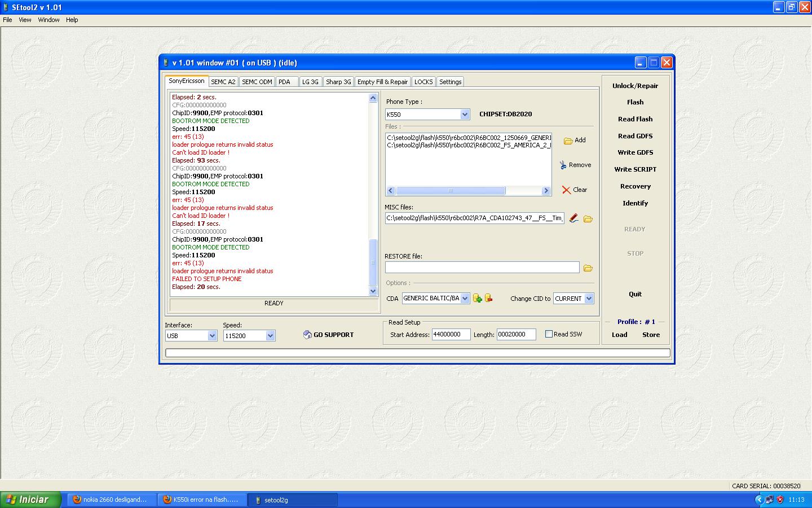The height and width of the screenshot is (508, 812).
Task: Open the MISC files browse folder icon
Action: click(x=588, y=219)
